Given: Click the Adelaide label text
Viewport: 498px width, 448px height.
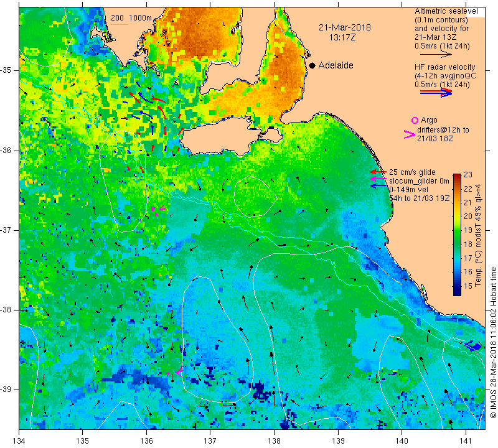Looking at the screenshot, I should tap(336, 65).
